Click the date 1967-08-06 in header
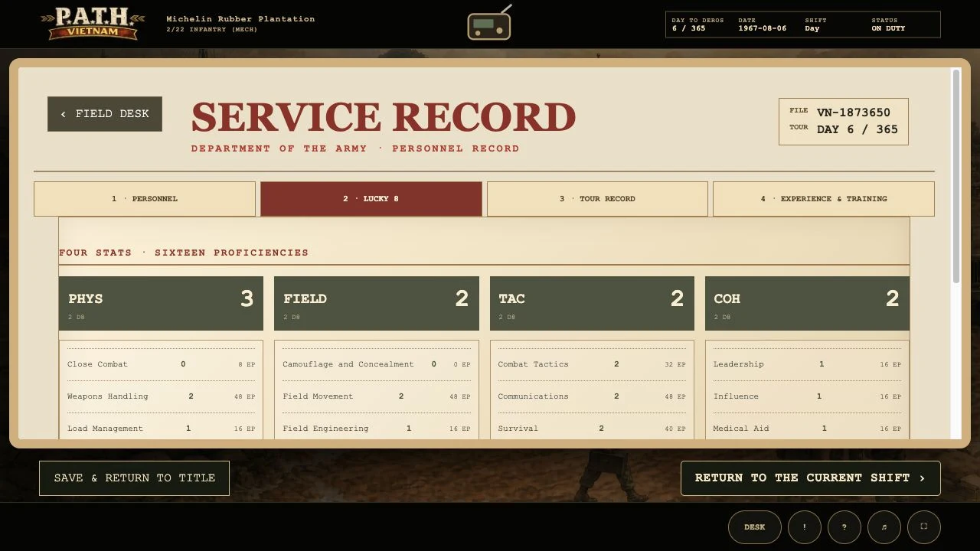 coord(762,28)
